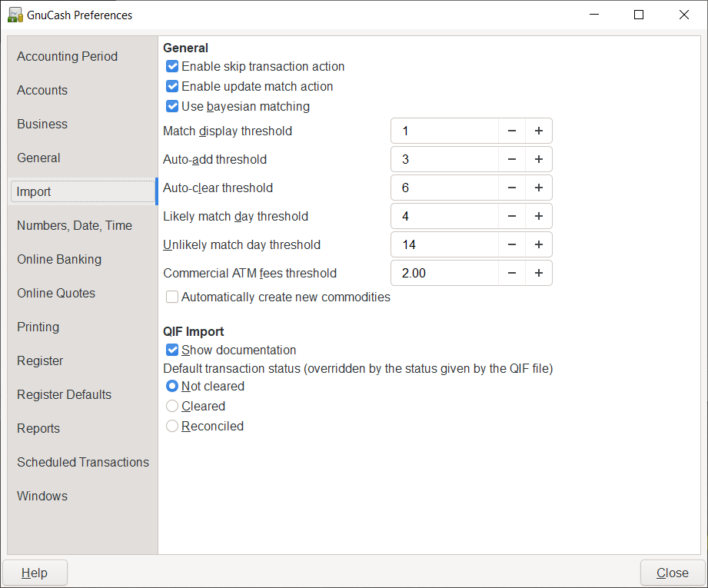This screenshot has height=588, width=708.
Task: Click the Close button at bottom
Action: [672, 573]
